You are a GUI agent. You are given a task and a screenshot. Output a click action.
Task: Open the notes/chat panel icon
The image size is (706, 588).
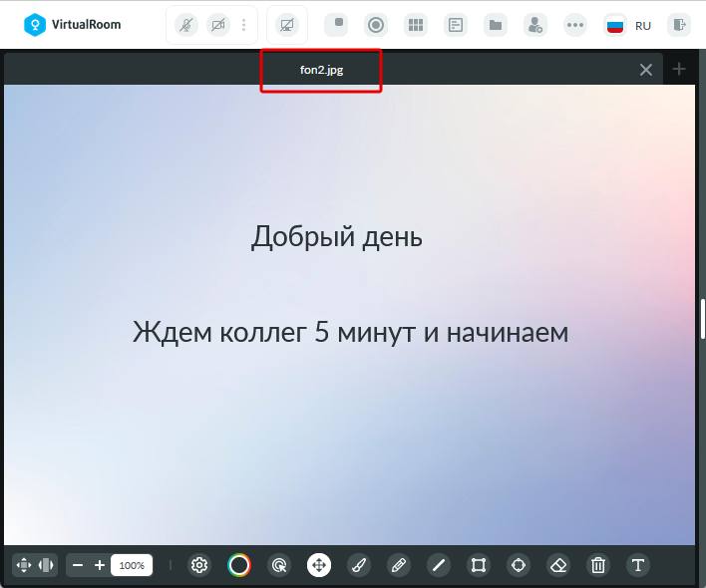coord(456,25)
